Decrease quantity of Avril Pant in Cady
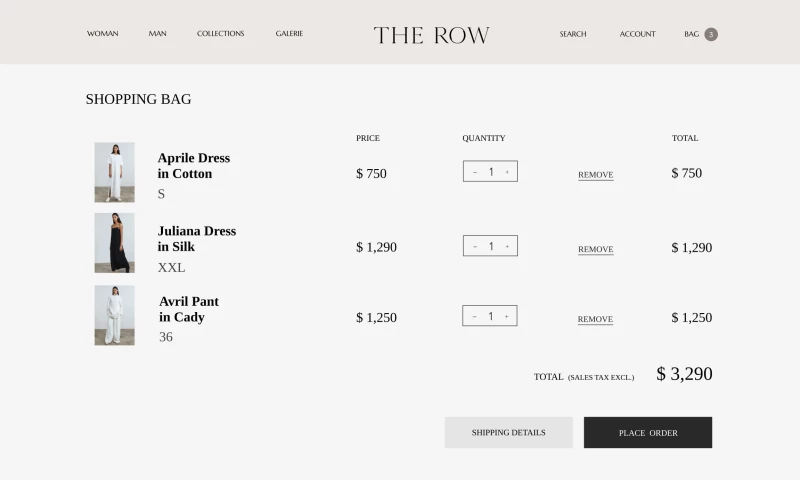 (474, 316)
